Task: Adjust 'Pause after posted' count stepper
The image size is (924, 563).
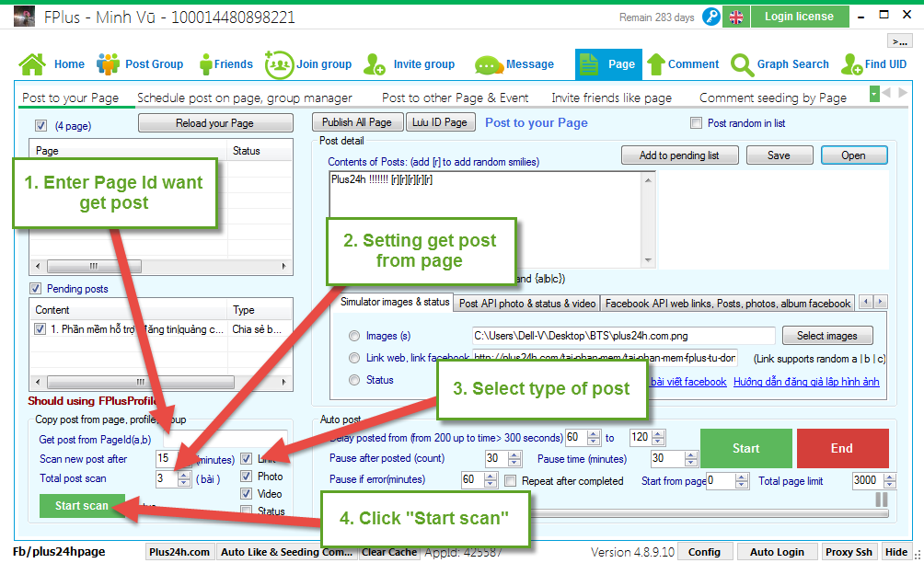Action: (514, 459)
